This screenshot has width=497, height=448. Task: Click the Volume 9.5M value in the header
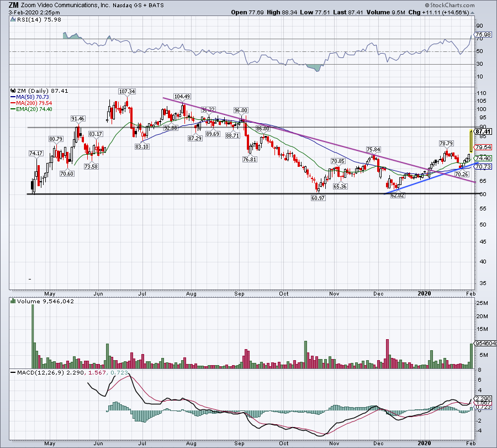(x=386, y=12)
